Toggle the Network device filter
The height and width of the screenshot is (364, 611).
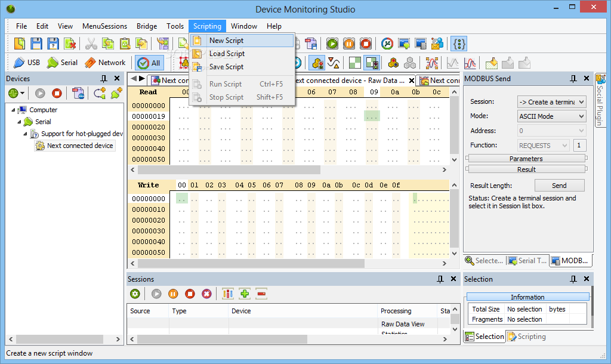pos(105,62)
